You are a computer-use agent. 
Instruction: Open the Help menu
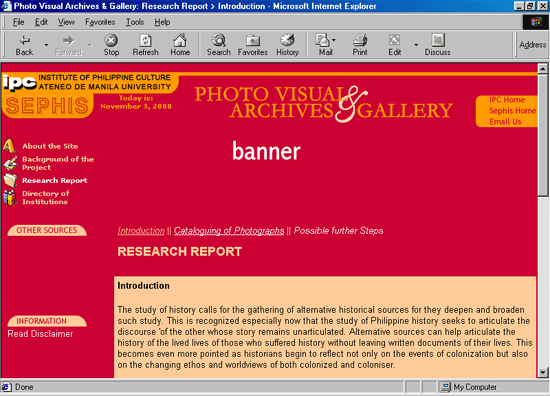162,22
